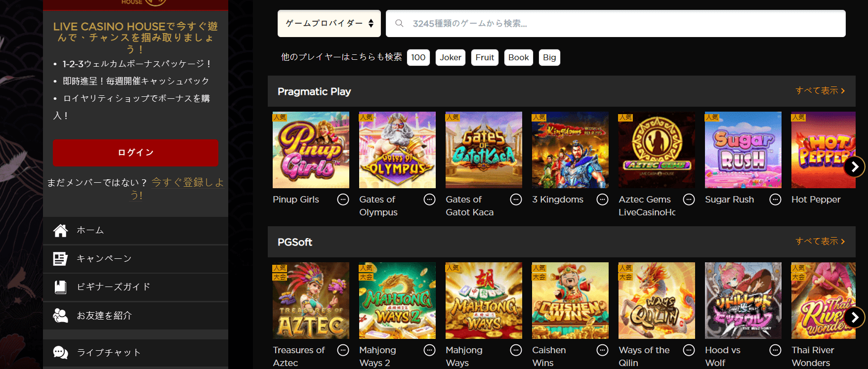Open Ways of the Qilin thumbnail
This screenshot has width=868, height=369.
click(x=657, y=300)
